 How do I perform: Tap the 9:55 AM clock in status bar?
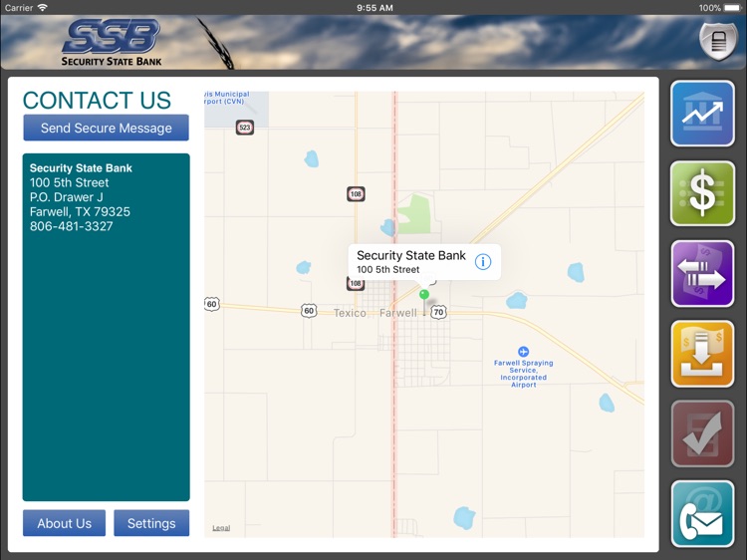[374, 8]
